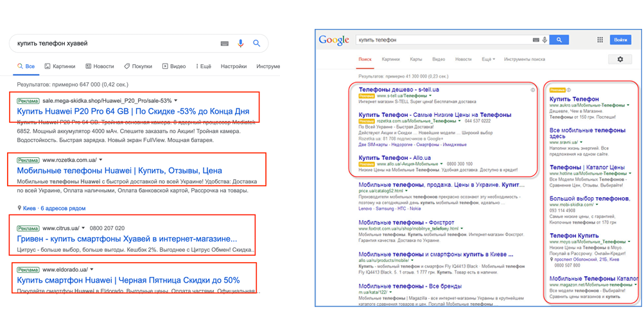The width and height of the screenshot is (644, 334).
Task: Click microphone icon in right search bar
Action: [x=544, y=40]
